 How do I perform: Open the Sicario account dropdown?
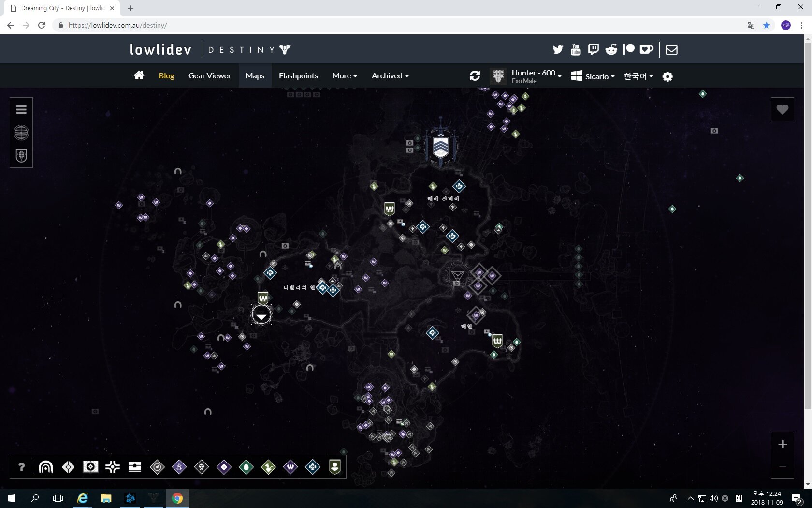point(593,76)
